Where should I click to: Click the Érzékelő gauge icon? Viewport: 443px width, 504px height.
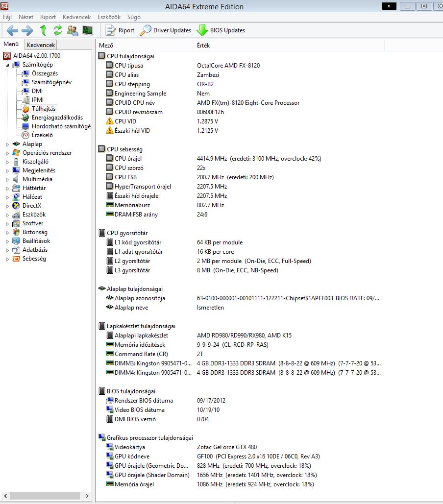(x=25, y=135)
